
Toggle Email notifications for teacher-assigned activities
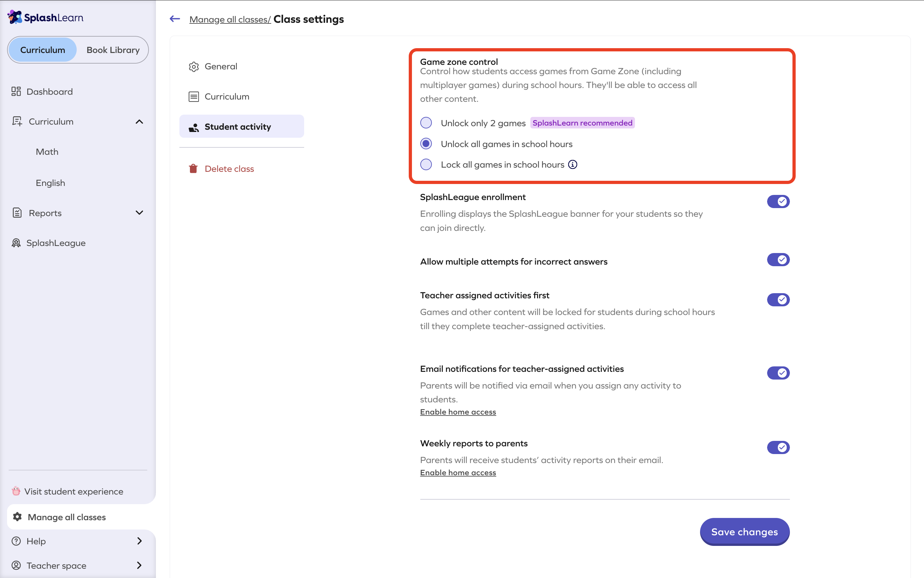coord(778,373)
